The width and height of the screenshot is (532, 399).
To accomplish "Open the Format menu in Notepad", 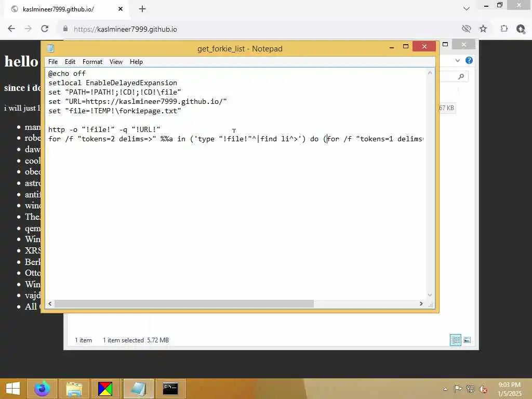I will tap(92, 62).
